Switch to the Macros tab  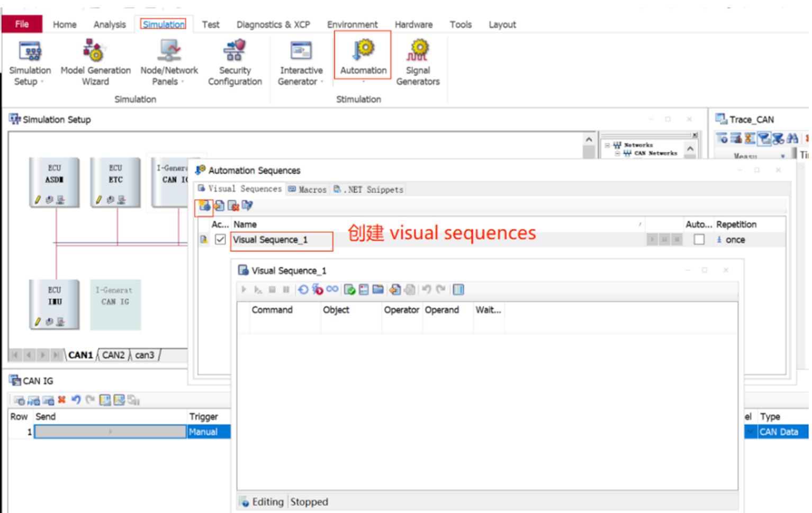[x=308, y=190]
